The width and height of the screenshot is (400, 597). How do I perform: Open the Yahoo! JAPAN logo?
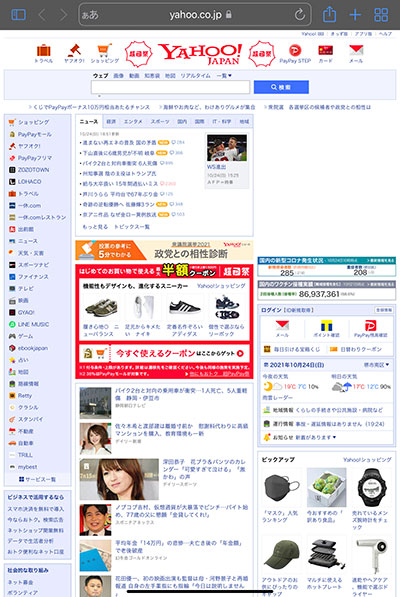(200, 53)
